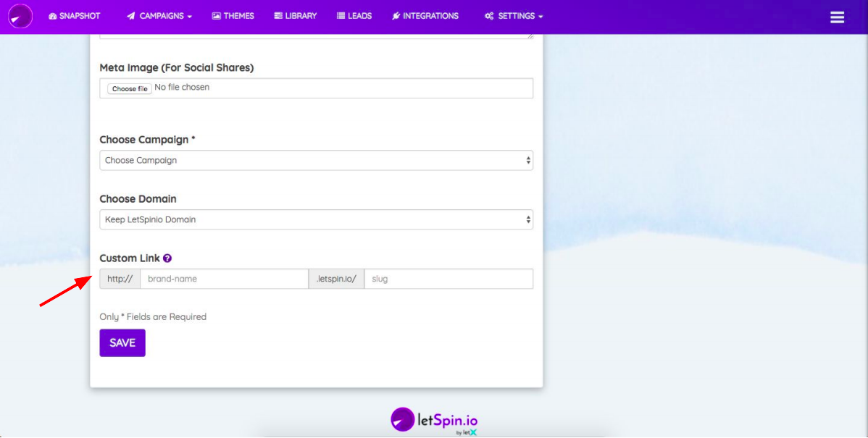Click the Custom Link field label
This screenshot has width=868, height=438.
[x=130, y=258]
